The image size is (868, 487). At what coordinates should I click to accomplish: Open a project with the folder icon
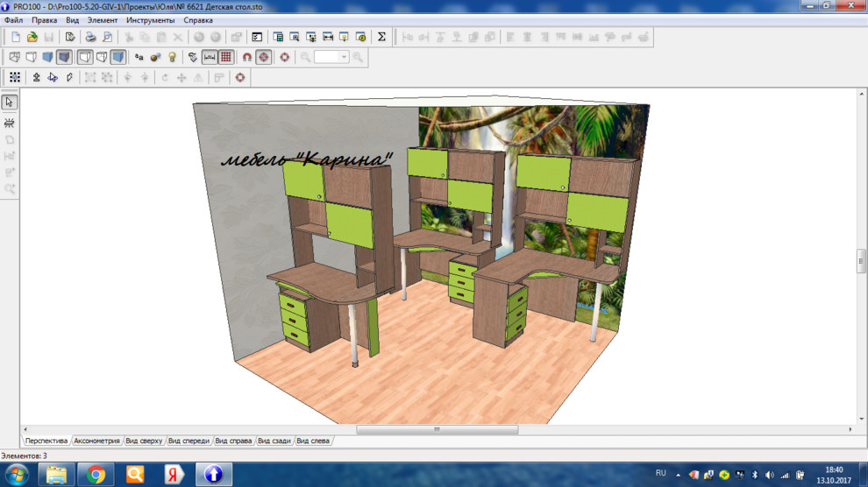pyautogui.click(x=32, y=37)
